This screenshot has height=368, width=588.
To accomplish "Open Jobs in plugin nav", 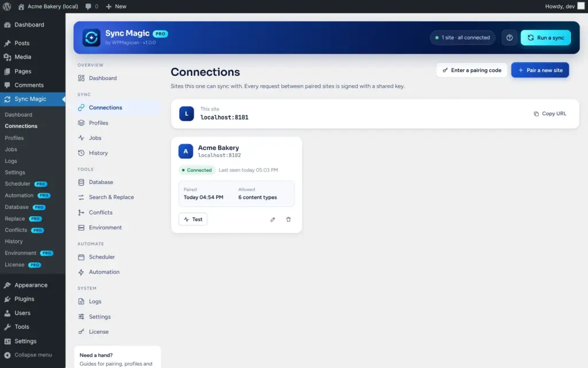I will [117, 138].
